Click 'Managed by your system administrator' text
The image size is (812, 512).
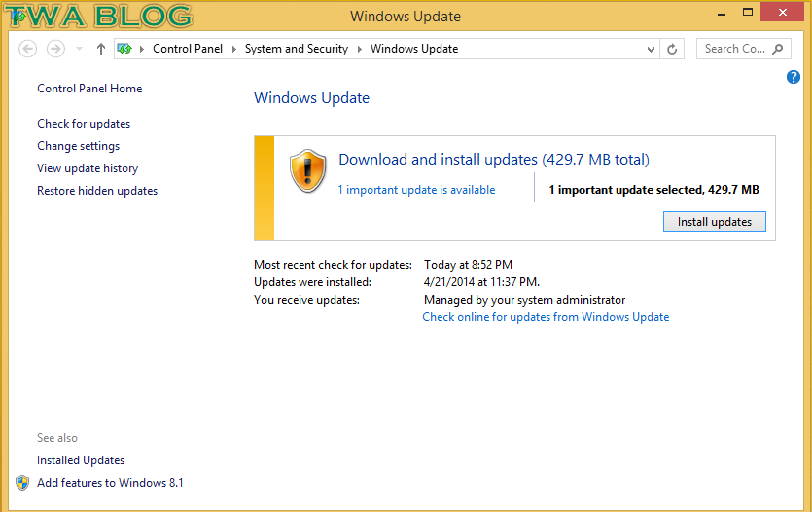pos(524,300)
